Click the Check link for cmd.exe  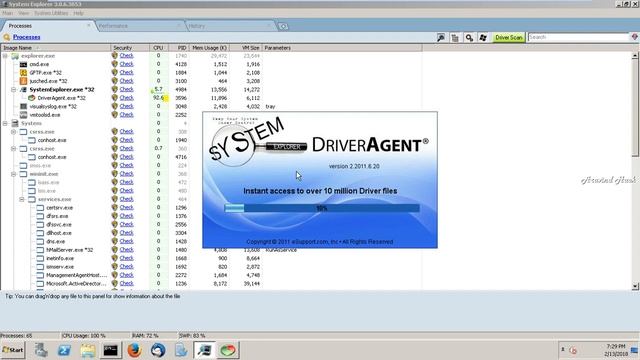127,64
